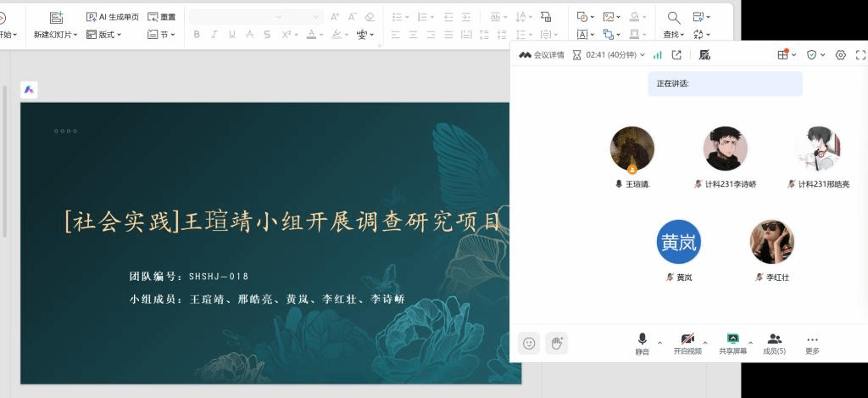Screen dimensions: 868x398
Task: Click the emoji reaction button
Action: 529,343
